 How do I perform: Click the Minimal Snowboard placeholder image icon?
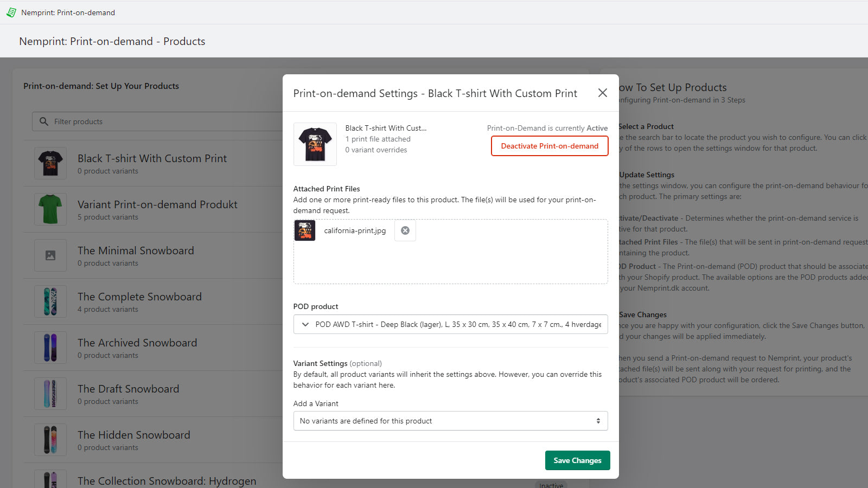tap(50, 255)
